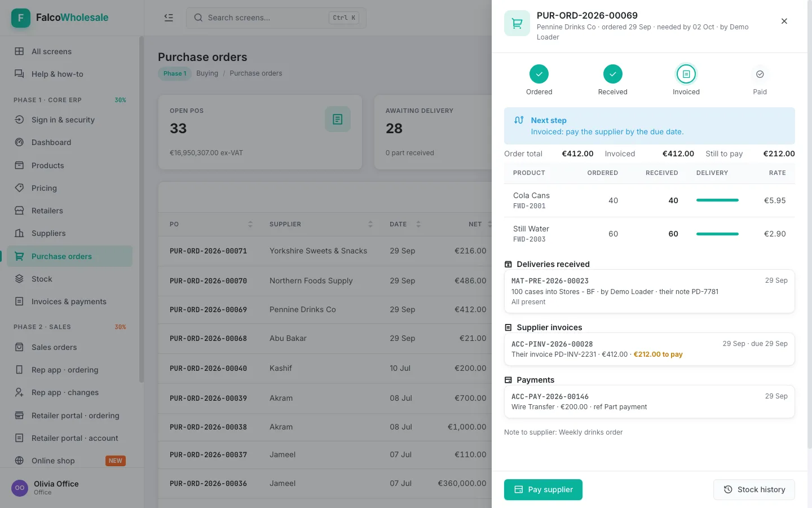Click the Paid step icon

760,74
